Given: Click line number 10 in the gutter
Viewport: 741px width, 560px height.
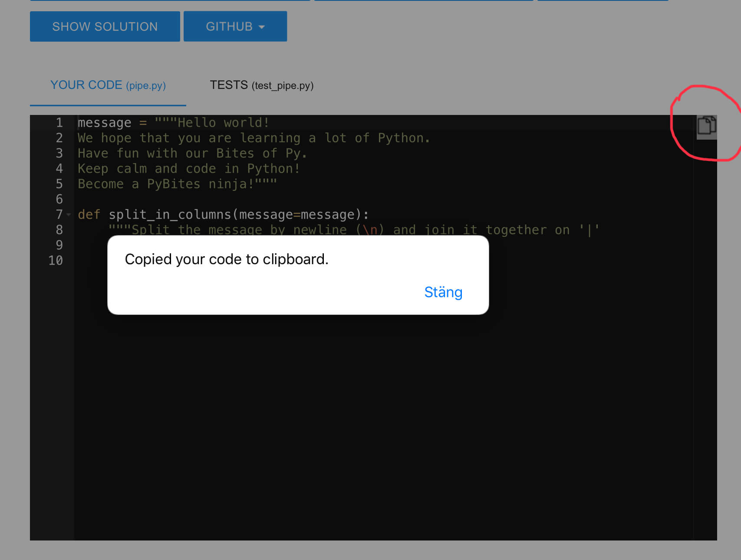Looking at the screenshot, I should coord(56,261).
